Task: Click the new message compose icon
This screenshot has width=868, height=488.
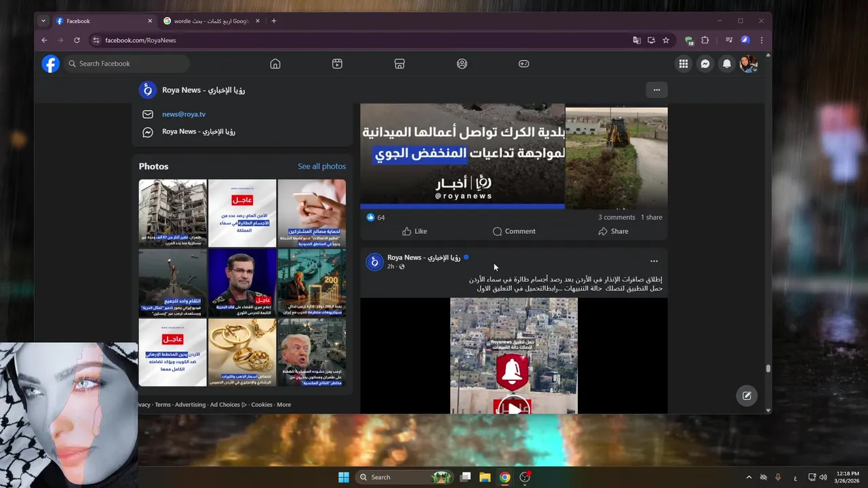Action: (747, 396)
